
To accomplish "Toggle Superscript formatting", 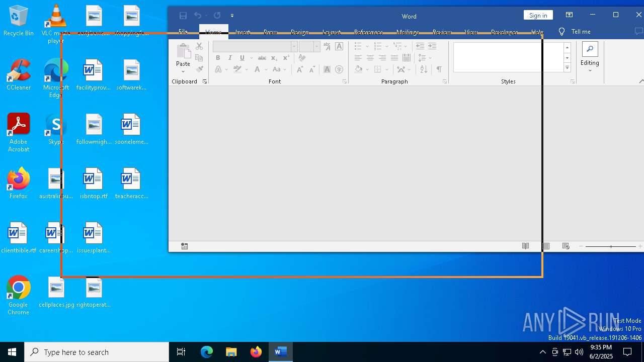I will [x=286, y=58].
